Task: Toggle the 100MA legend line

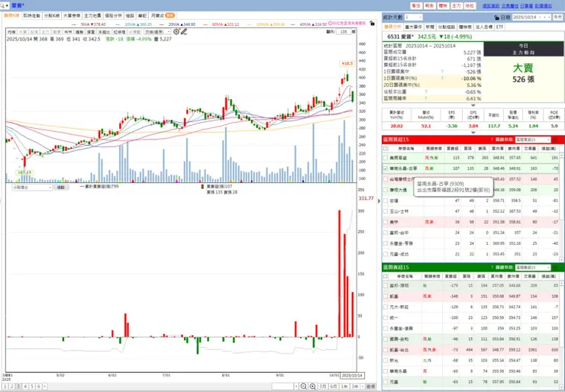Action: 266,24
